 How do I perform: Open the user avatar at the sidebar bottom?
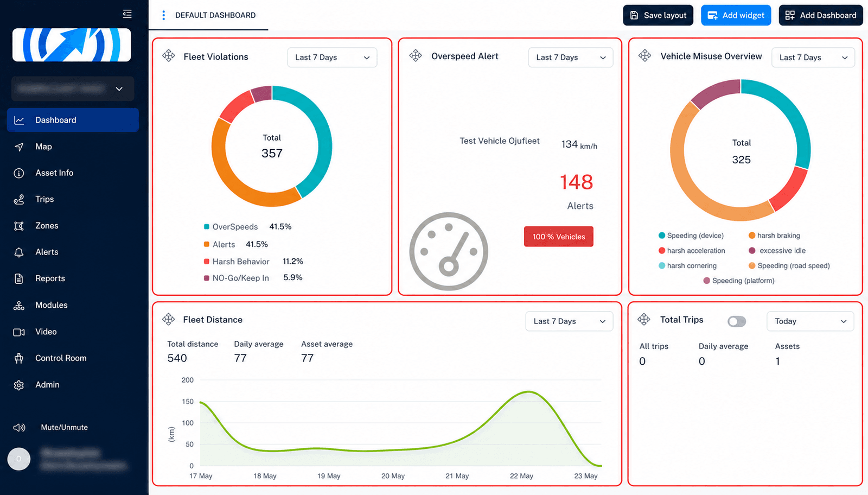pos(19,459)
